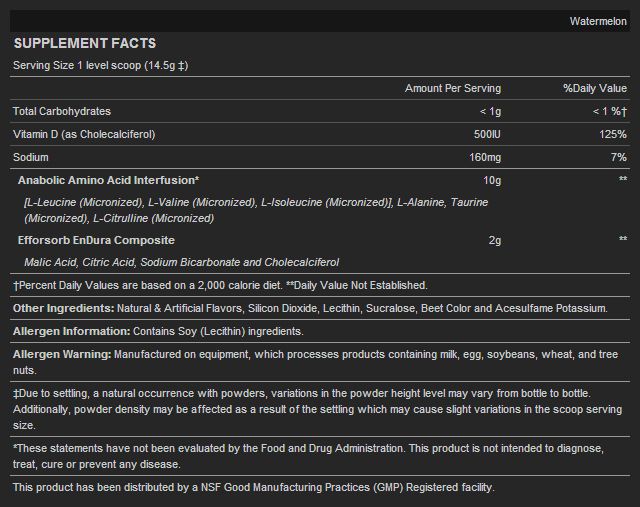Image resolution: width=640 pixels, height=507 pixels.
Task: Click the 160mg sodium amount
Action: (x=482, y=157)
